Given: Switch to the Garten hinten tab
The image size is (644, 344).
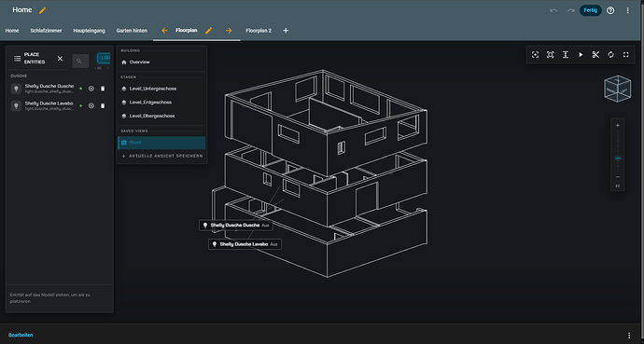Looking at the screenshot, I should tap(132, 31).
